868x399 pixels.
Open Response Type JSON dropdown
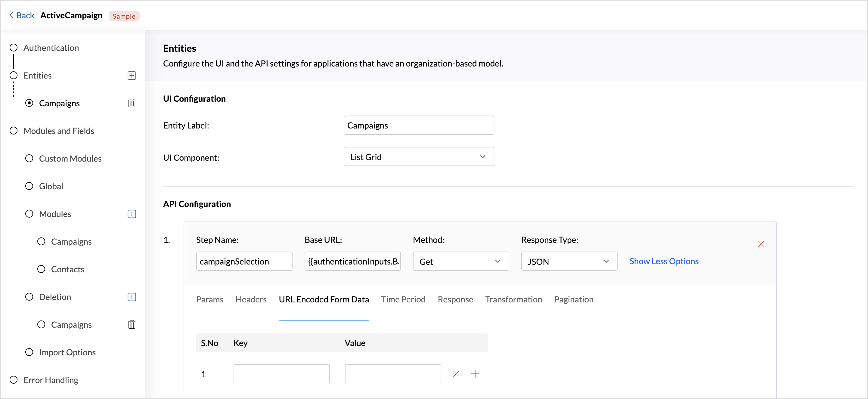[x=569, y=261]
